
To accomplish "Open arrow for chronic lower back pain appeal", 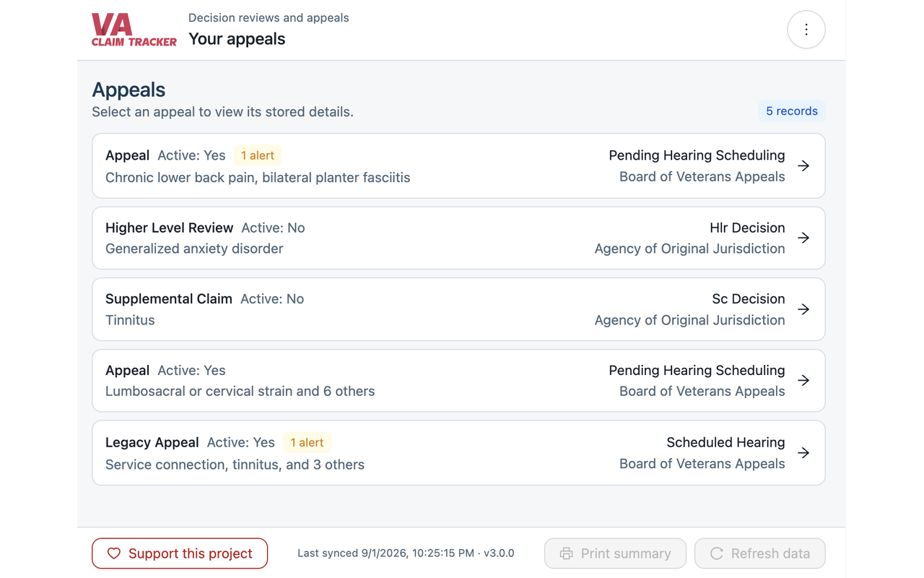I will (x=803, y=165).
